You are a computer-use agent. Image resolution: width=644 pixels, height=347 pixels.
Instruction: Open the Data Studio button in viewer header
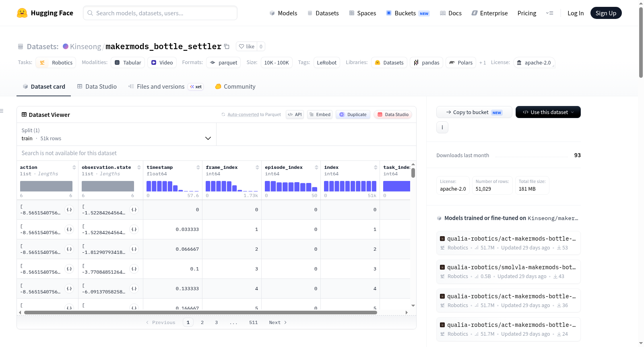click(393, 114)
